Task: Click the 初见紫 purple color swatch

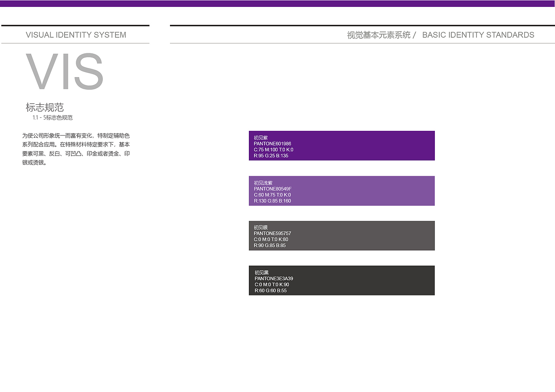Action: (x=342, y=146)
